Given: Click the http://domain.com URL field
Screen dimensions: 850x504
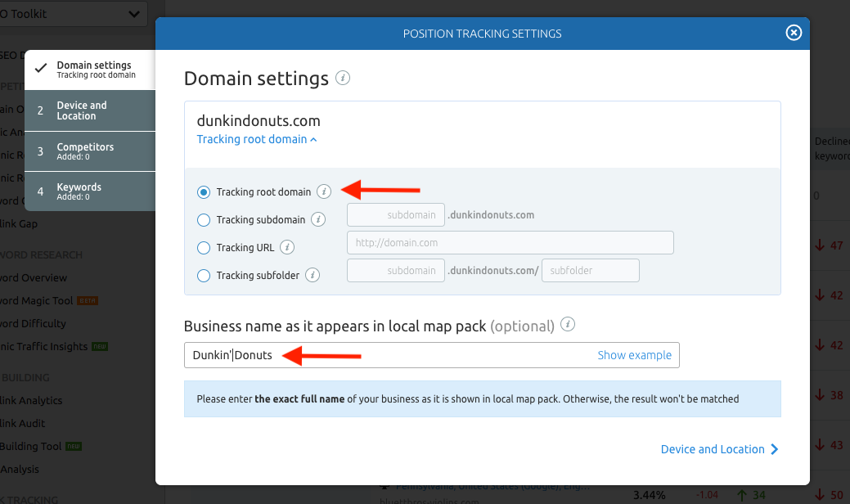Looking at the screenshot, I should point(510,243).
